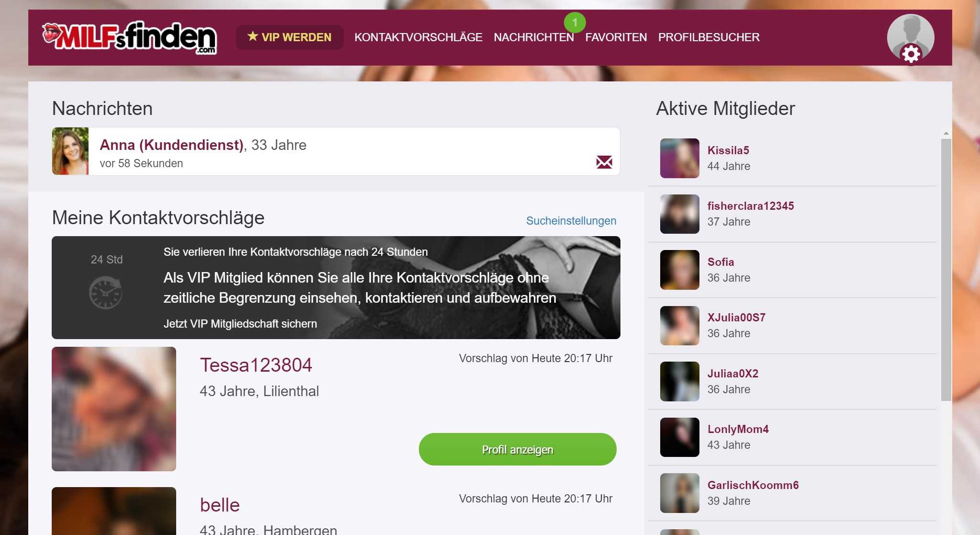Open Kissila5 in active members

[728, 150]
